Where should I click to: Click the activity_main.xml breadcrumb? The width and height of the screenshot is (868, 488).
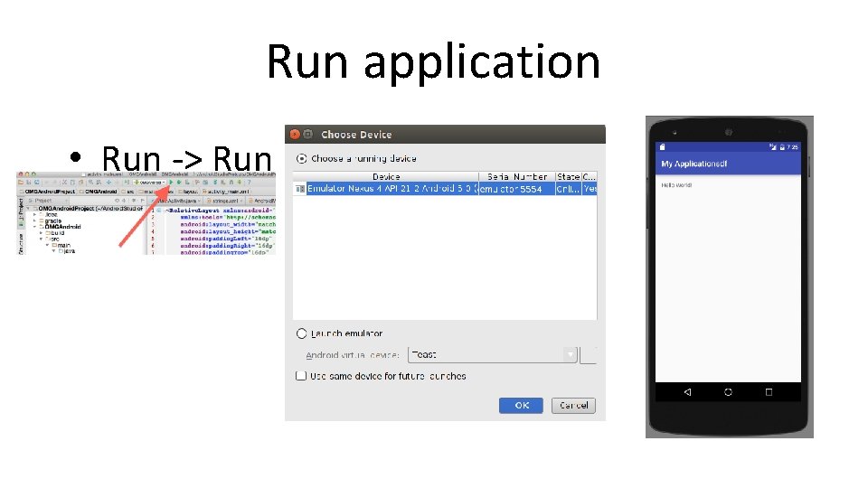coord(226,192)
